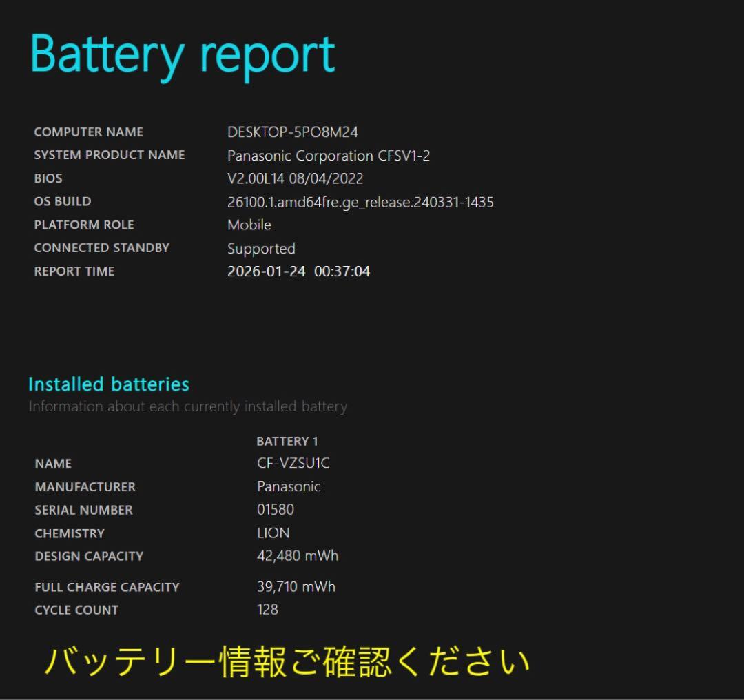
Task: Click the chemistry value LION
Action: coord(272,533)
